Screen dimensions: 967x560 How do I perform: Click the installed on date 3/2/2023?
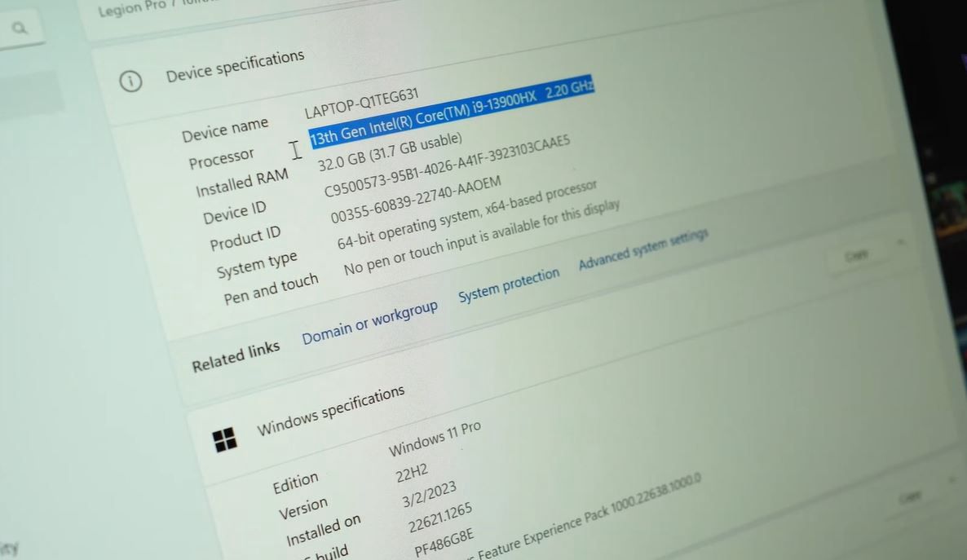(x=429, y=495)
